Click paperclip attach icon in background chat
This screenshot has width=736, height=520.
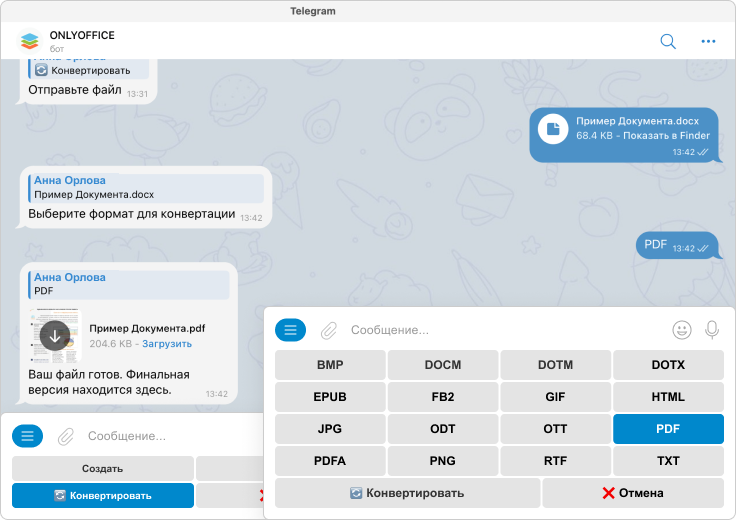pyautogui.click(x=66, y=436)
